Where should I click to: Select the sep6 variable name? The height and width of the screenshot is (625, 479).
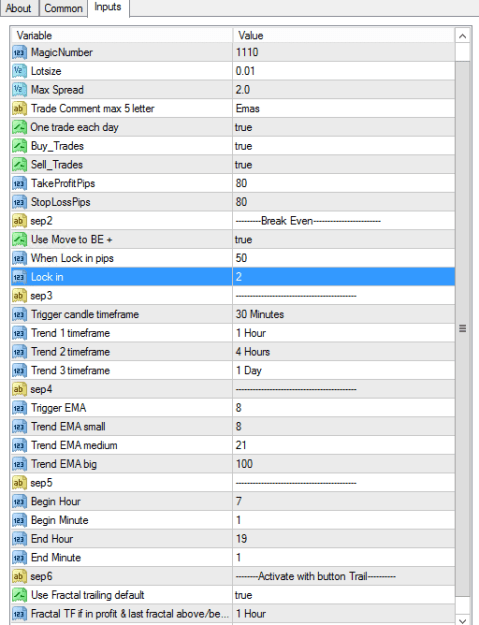[41, 576]
